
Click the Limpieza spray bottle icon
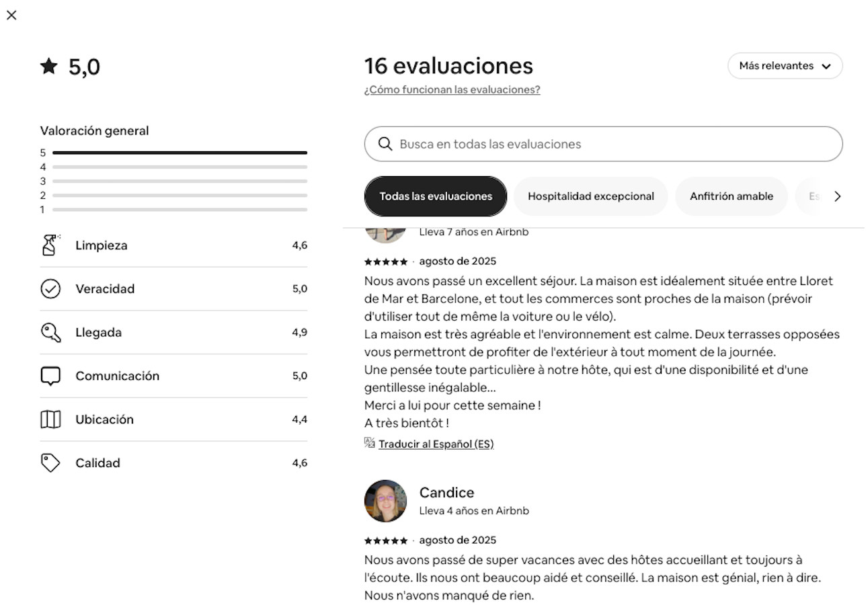[x=50, y=245]
